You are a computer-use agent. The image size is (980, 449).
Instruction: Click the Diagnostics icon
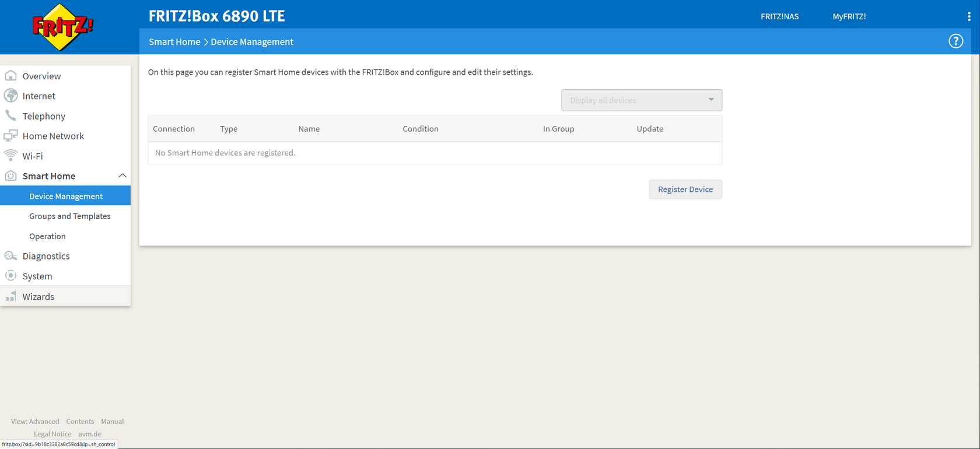(10, 256)
